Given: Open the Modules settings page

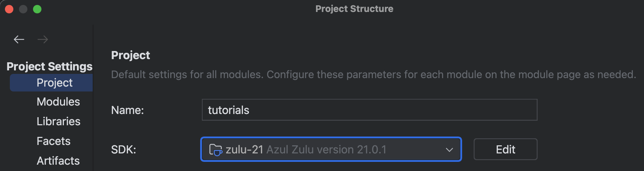Looking at the screenshot, I should point(58,102).
